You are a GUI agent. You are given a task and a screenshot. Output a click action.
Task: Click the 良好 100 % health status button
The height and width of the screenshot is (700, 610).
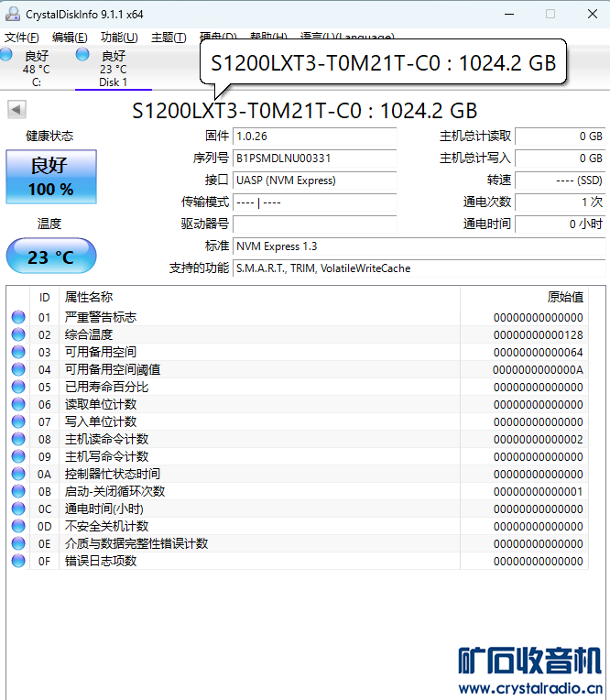pos(51,177)
